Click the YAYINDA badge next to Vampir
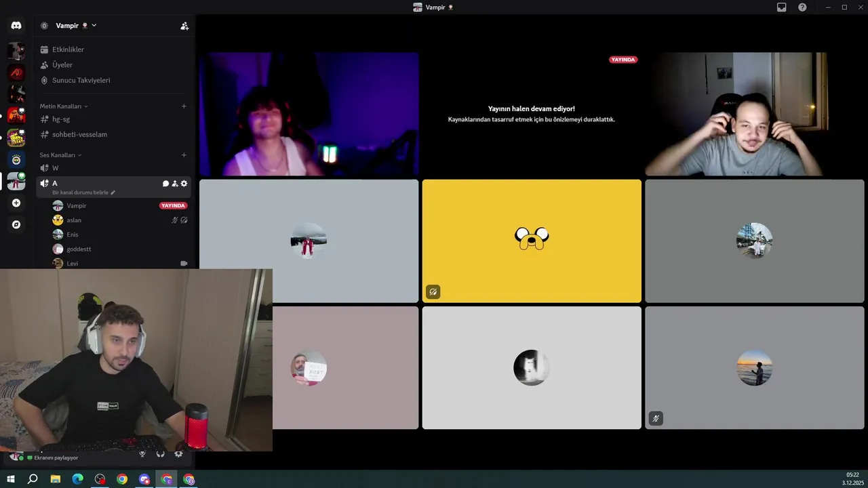The height and width of the screenshot is (488, 868). tap(173, 205)
